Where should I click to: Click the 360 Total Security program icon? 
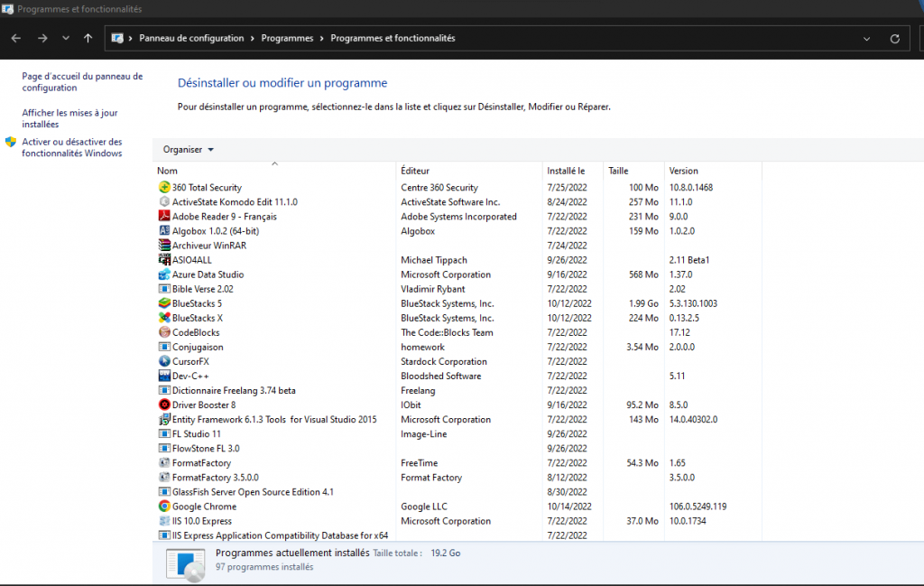pos(164,188)
